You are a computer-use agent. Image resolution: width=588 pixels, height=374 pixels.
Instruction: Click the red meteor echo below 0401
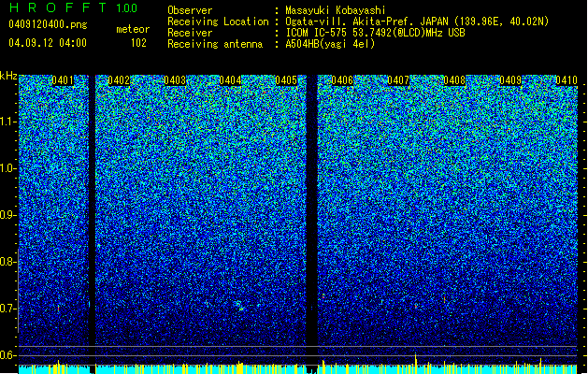pyautogui.click(x=59, y=309)
